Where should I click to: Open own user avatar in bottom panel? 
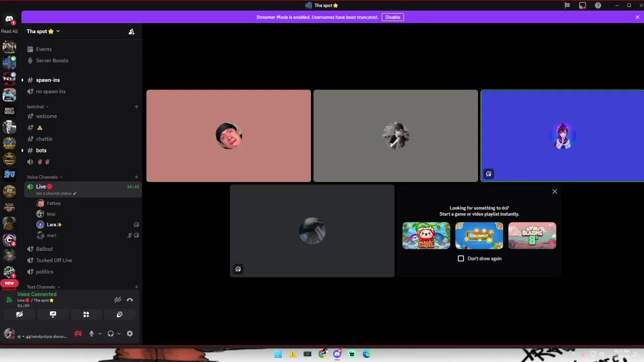pyautogui.click(x=9, y=333)
